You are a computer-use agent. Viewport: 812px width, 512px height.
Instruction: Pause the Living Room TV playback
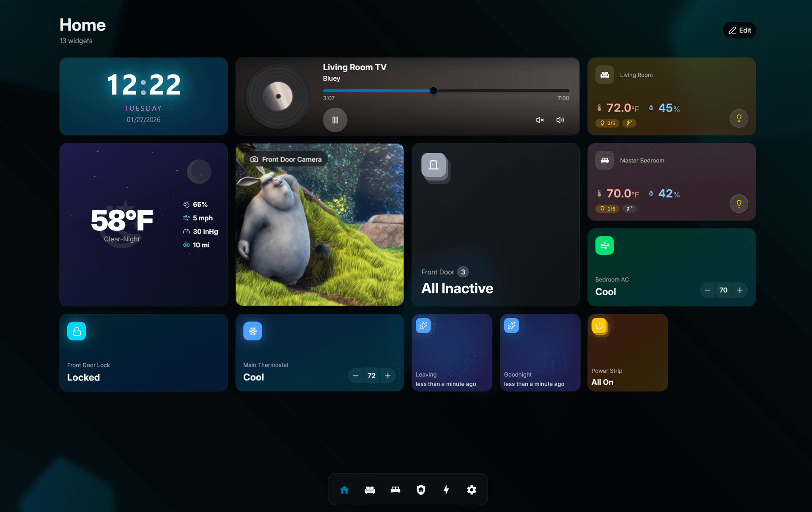pos(335,120)
